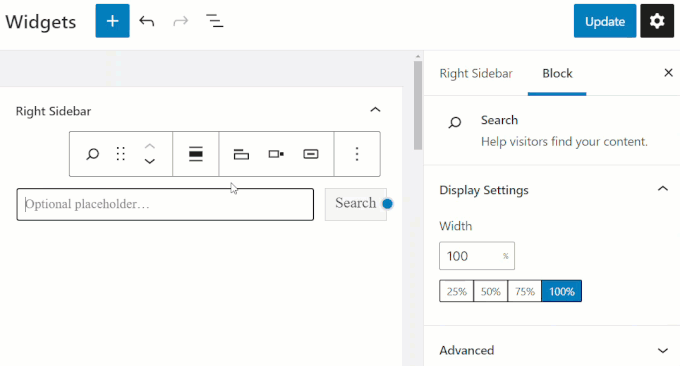Move the block down with arrow
The image size is (680, 366).
tap(150, 162)
